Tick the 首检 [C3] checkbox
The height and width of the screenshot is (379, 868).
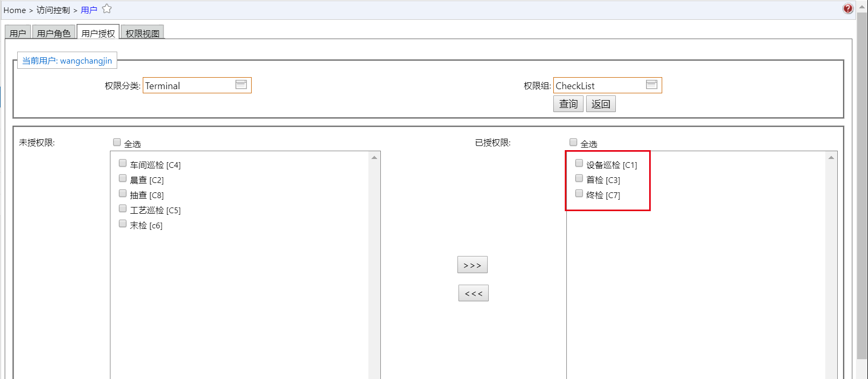pyautogui.click(x=579, y=178)
